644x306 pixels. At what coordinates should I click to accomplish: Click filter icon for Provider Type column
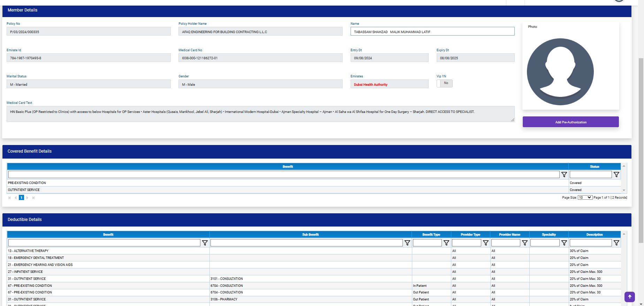[x=485, y=243]
